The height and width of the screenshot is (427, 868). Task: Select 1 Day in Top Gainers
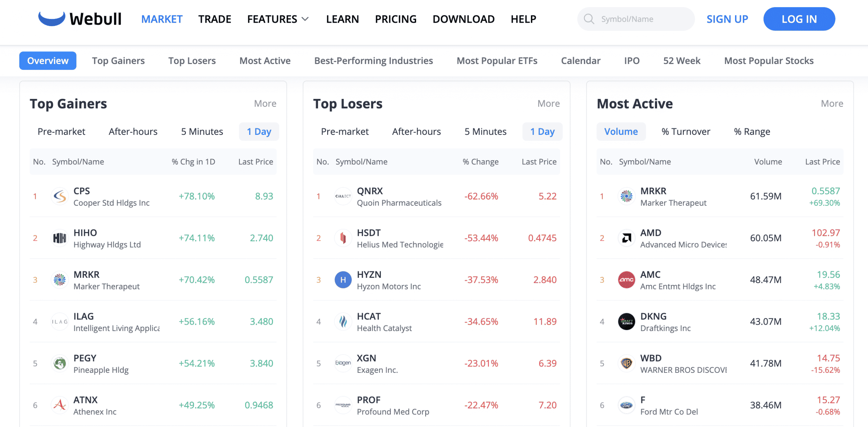(259, 131)
